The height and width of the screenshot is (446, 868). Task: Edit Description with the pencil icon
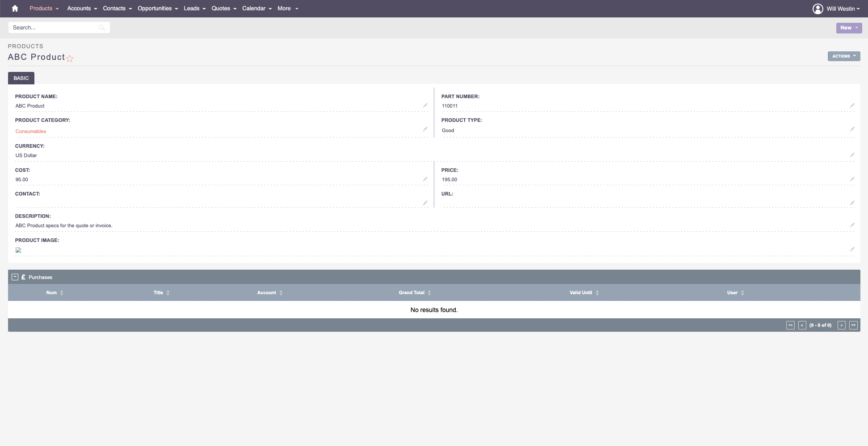852,225
